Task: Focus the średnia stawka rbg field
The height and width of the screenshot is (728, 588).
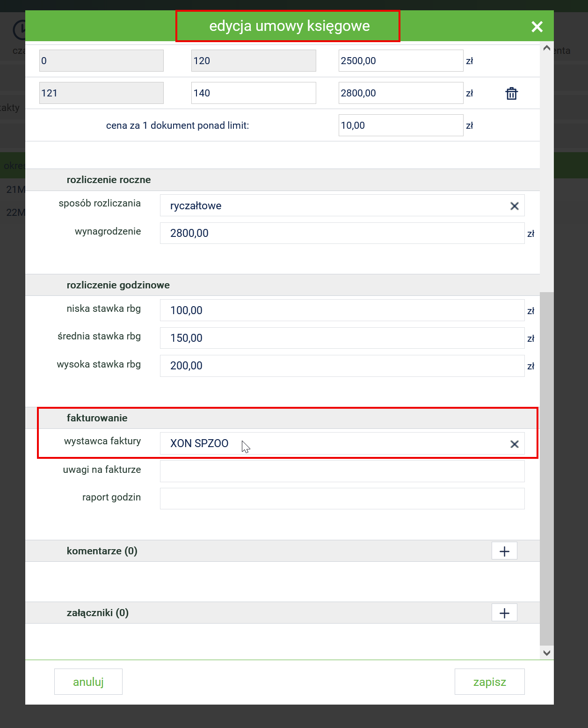Action: click(342, 338)
